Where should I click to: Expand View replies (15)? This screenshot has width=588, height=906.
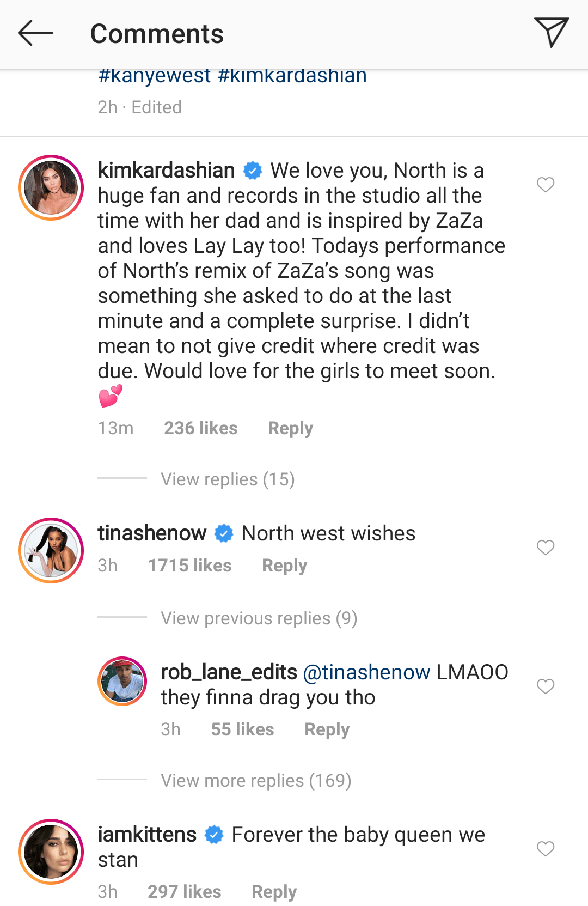pyautogui.click(x=228, y=479)
